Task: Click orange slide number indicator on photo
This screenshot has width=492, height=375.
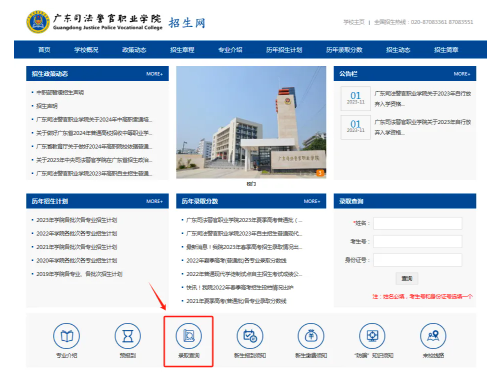Action: coord(320,173)
